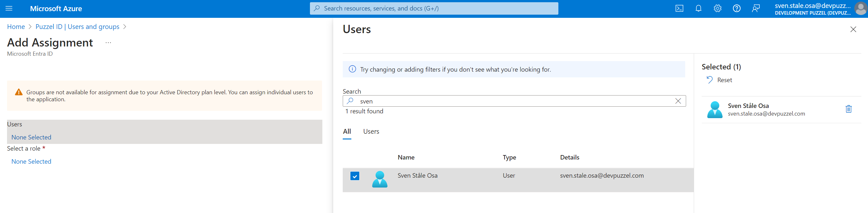Select the All tab
This screenshot has width=868, height=213.
tap(347, 131)
